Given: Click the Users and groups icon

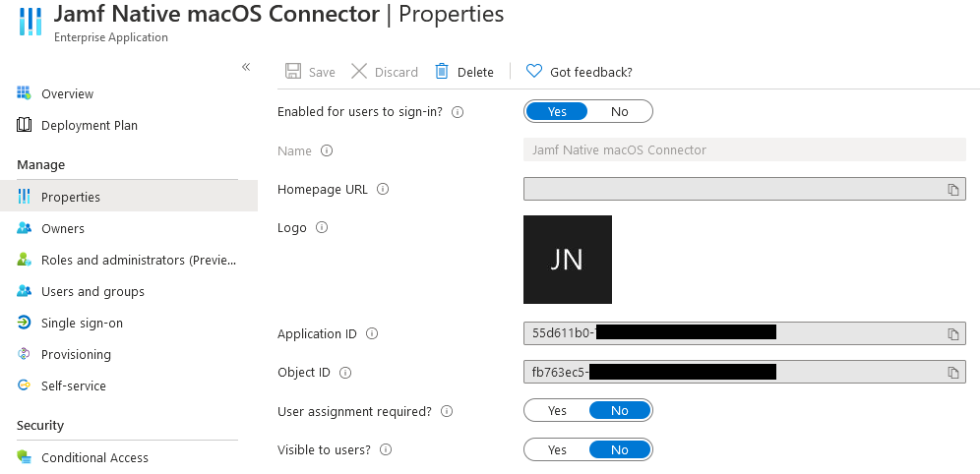Looking at the screenshot, I should pyautogui.click(x=24, y=291).
